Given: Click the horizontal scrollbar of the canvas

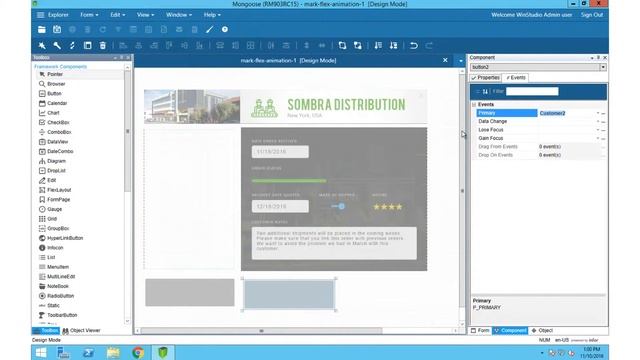Looking at the screenshot, I should (x=261, y=331).
